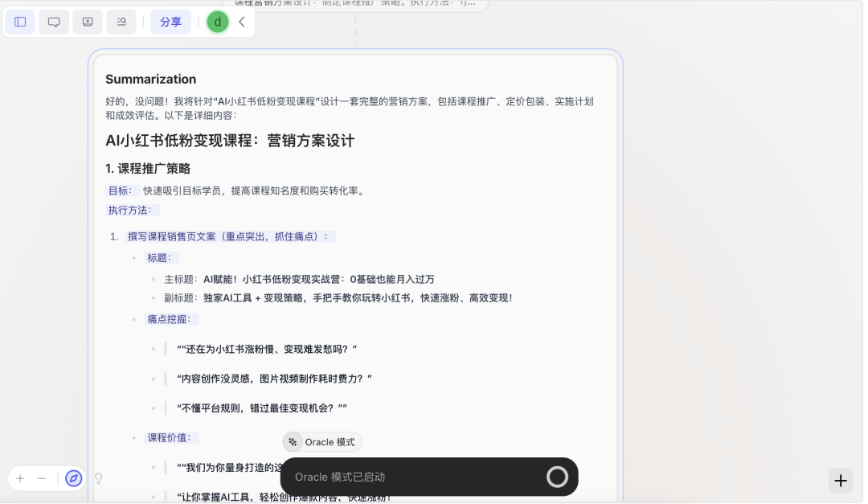Click the Summarization heading
The image size is (868, 504).
coord(151,80)
